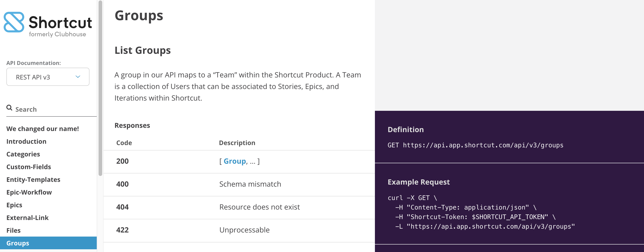
Task: Open the REST API v3 dropdown
Action: 47,77
